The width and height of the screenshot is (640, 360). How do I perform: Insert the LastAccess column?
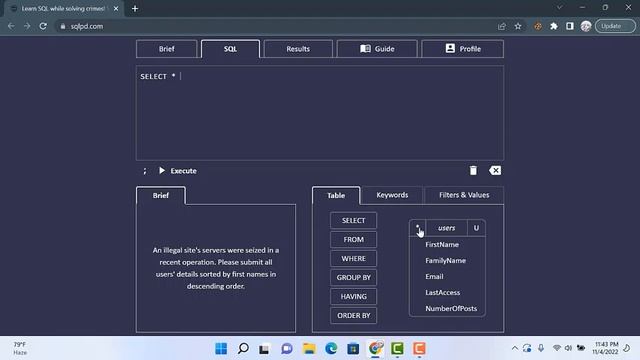click(442, 292)
